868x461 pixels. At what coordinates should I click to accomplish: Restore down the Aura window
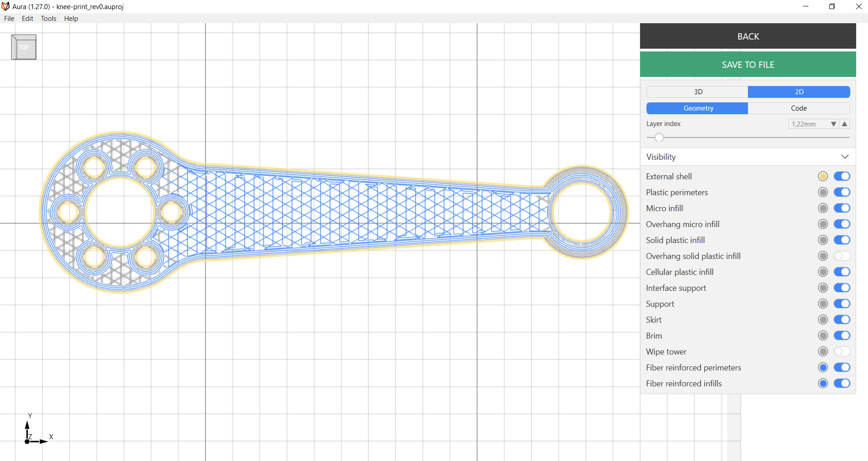click(x=832, y=6)
